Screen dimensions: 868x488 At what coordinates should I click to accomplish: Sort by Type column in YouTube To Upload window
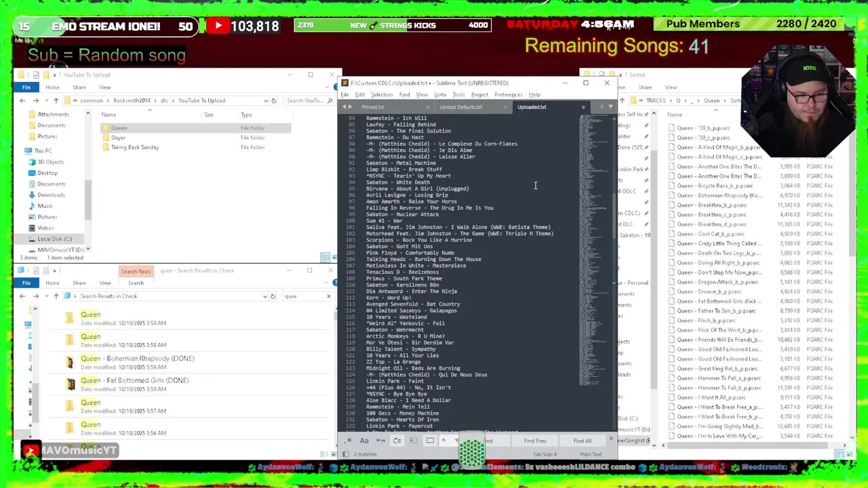click(x=246, y=115)
